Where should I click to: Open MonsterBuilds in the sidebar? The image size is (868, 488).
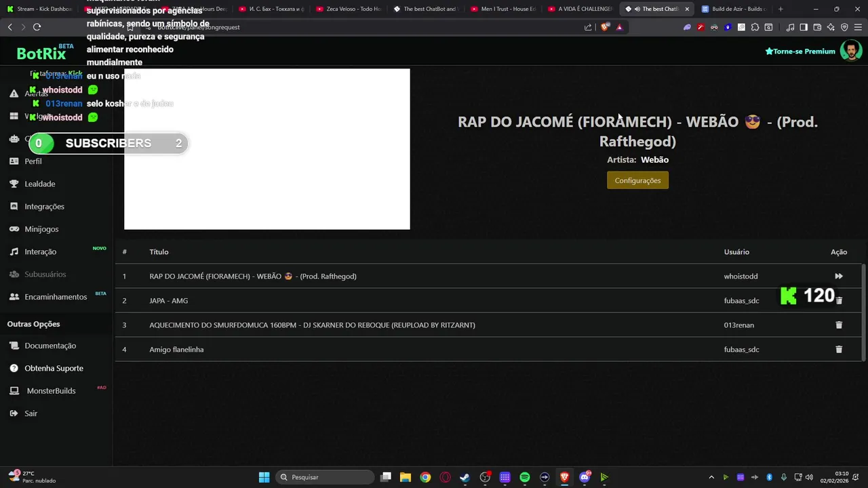pos(51,391)
